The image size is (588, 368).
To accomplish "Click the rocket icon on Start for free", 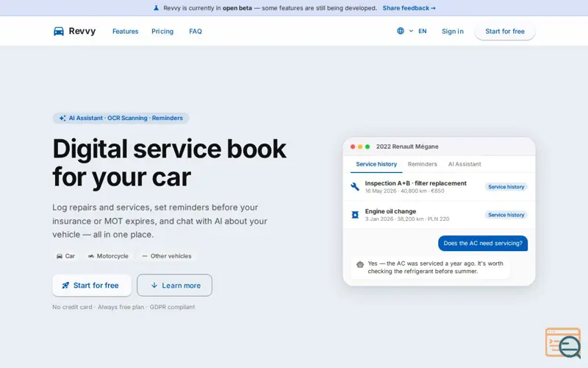I will (65, 286).
